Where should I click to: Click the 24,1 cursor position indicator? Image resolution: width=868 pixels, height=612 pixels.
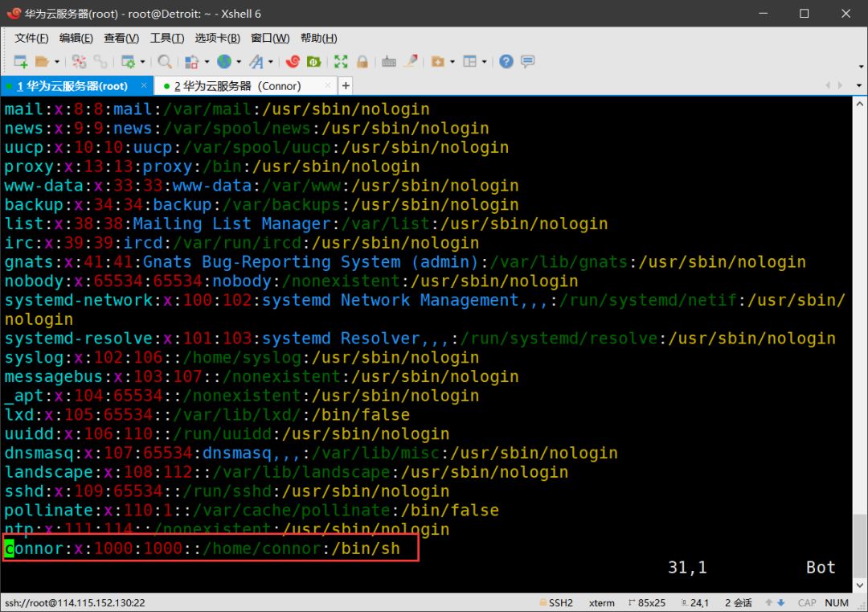pyautogui.click(x=694, y=602)
